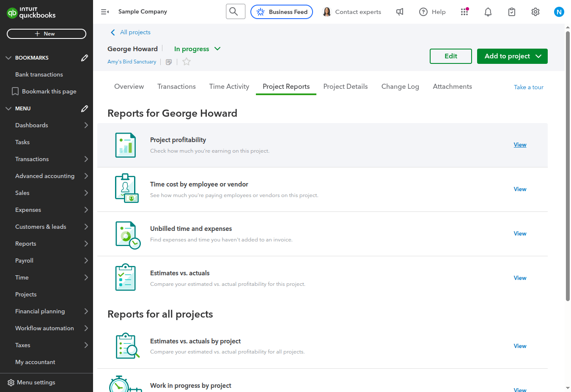Screen dimensions: 571x392
Task: Open the notifications bell
Action: pyautogui.click(x=488, y=12)
